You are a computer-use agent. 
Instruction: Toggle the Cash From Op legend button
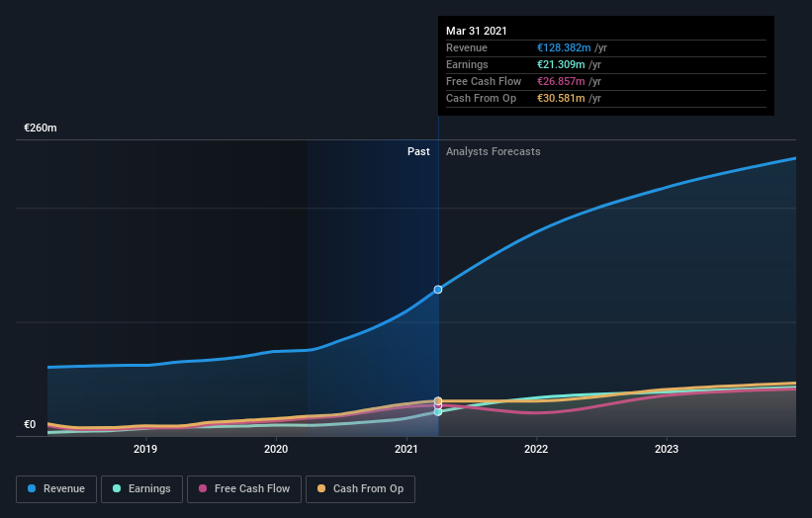(x=360, y=489)
